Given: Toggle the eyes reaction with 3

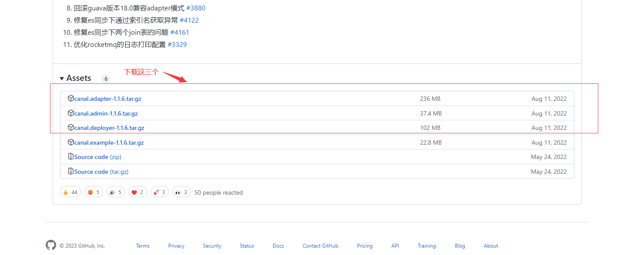Looking at the screenshot, I should click(x=181, y=192).
